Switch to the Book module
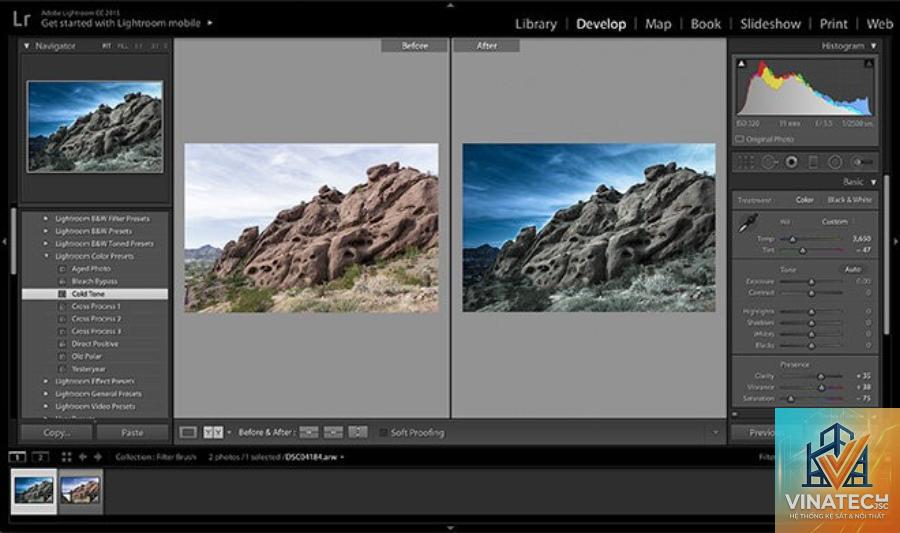The image size is (900, 533). point(705,24)
